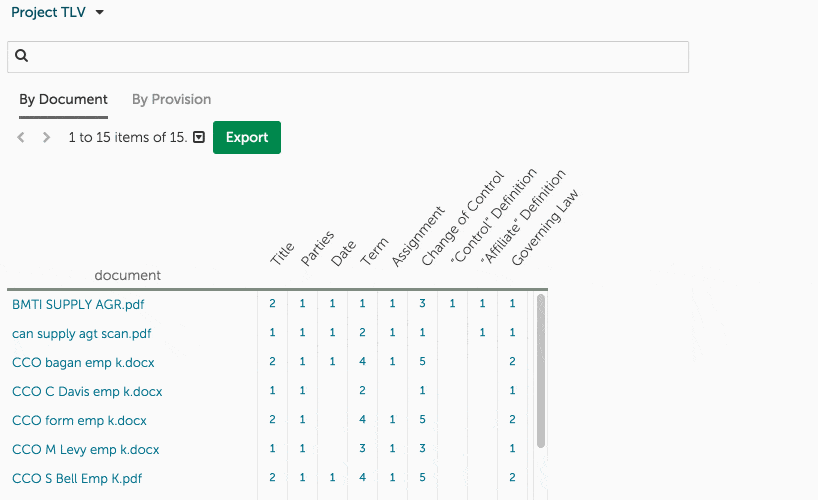
Task: Open the items-per-page dropdown icon
Action: pos(199,137)
